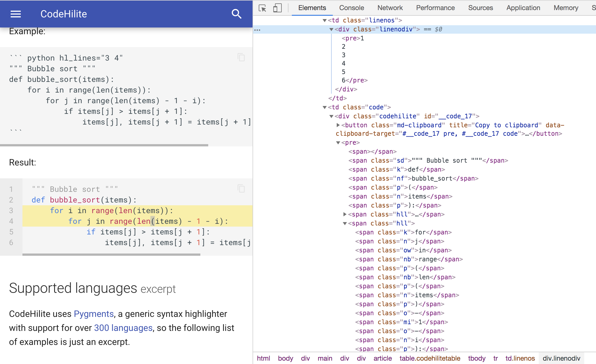Click the horizontal scrollbar under the result code
Image resolution: width=596 pixels, height=364 pixels.
[x=111, y=254]
